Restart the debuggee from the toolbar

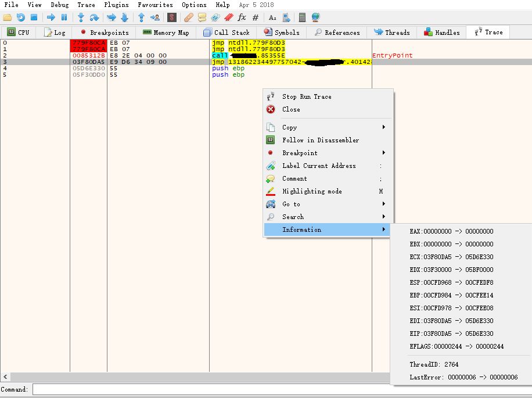(x=21, y=17)
